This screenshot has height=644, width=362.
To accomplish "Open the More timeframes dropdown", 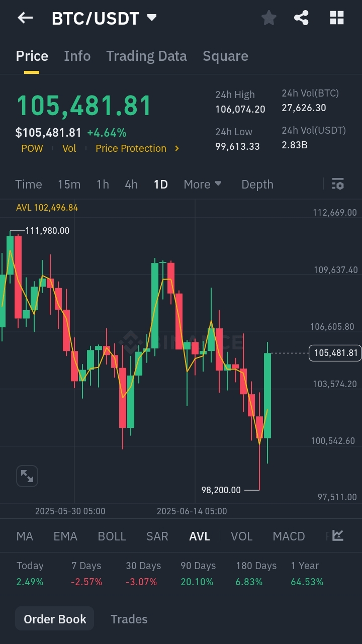I will [x=202, y=185].
